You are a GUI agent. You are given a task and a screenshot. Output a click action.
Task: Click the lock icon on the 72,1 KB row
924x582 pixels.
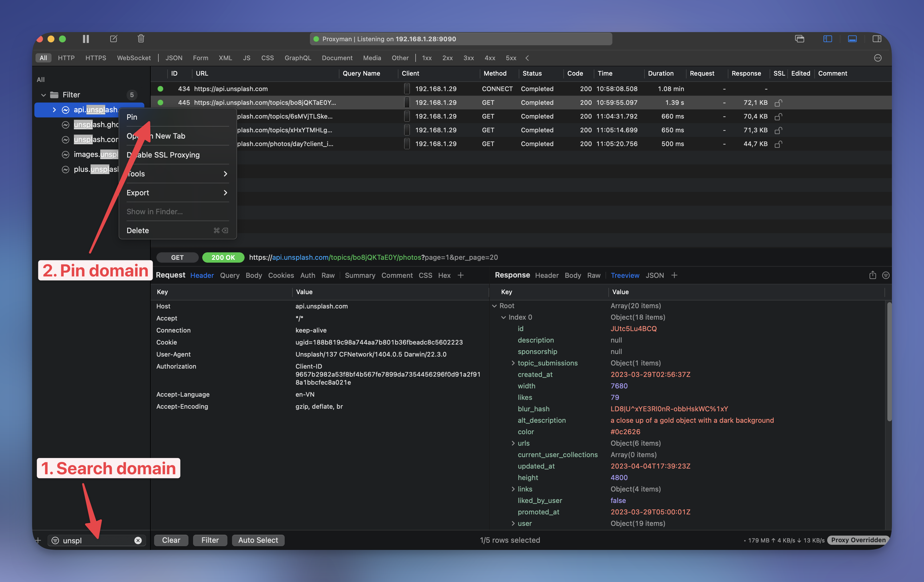(778, 103)
